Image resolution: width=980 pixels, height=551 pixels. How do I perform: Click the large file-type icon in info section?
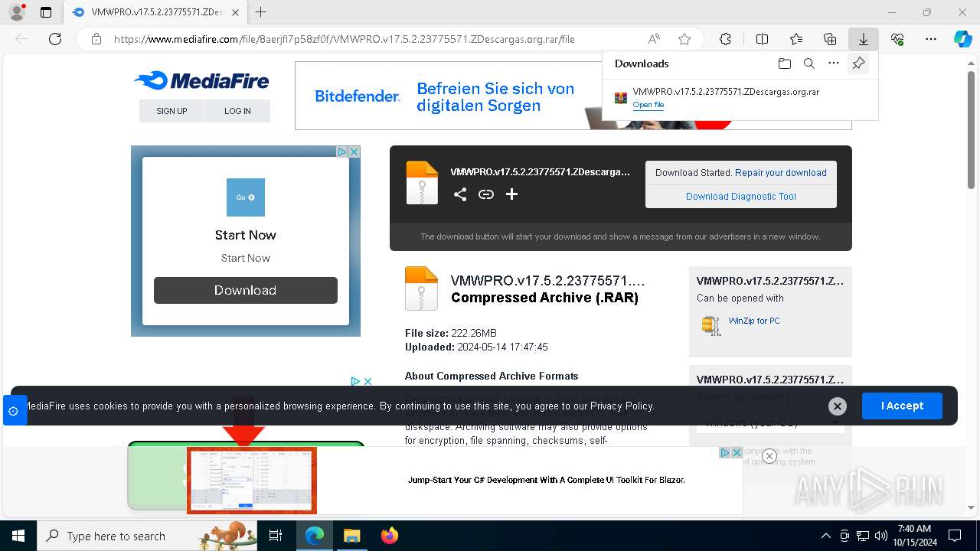pyautogui.click(x=421, y=288)
